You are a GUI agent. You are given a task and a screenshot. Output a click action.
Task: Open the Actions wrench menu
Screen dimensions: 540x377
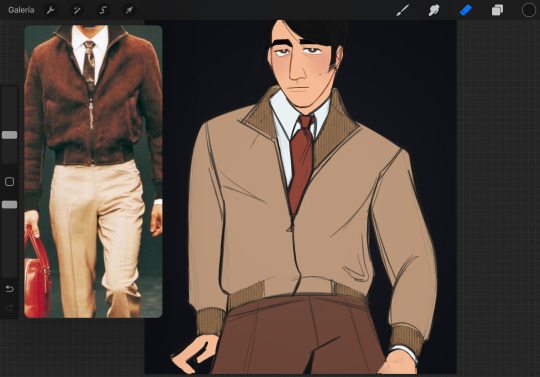pos(50,10)
